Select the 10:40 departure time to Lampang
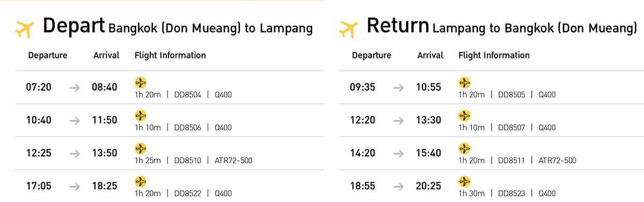This screenshot has width=644, height=202. point(39,120)
